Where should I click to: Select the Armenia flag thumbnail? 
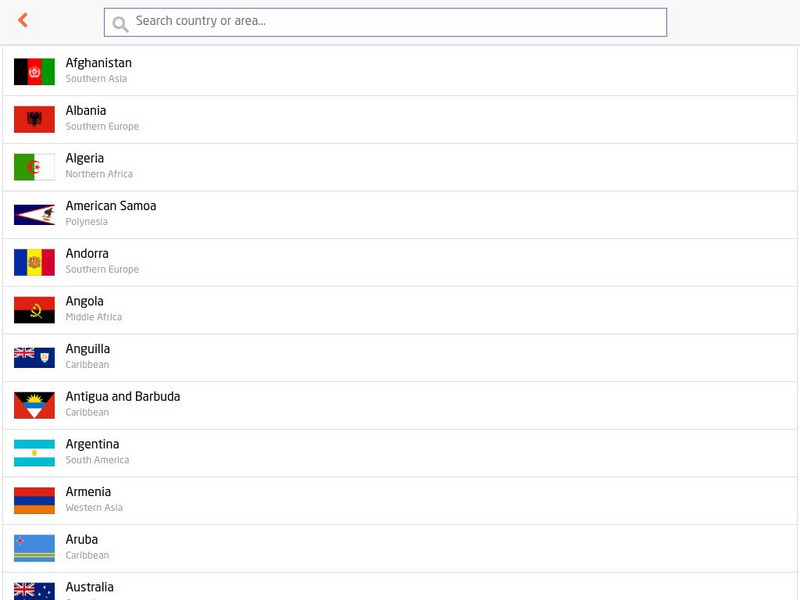[34, 500]
